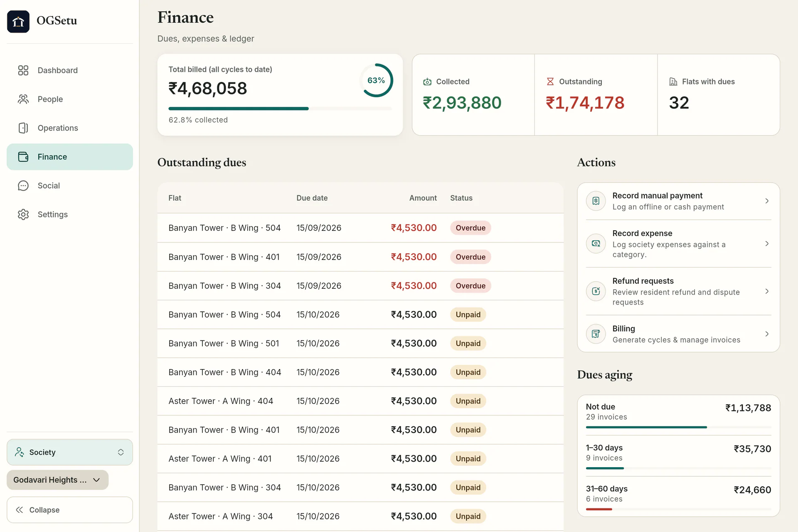Click the Collected money icon

[427, 81]
